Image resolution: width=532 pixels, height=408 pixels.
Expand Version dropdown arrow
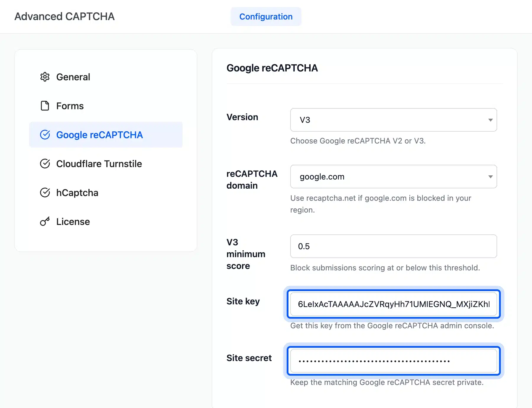[490, 120]
